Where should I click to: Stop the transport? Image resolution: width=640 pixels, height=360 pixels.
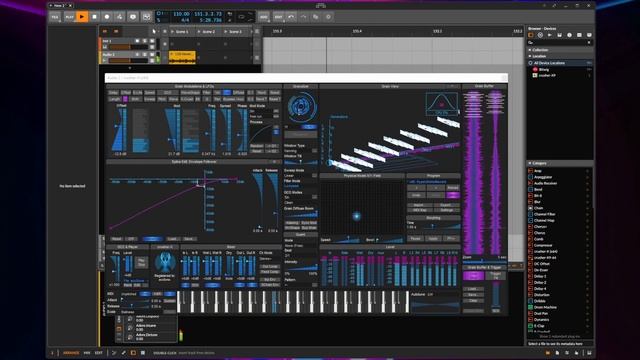click(94, 17)
